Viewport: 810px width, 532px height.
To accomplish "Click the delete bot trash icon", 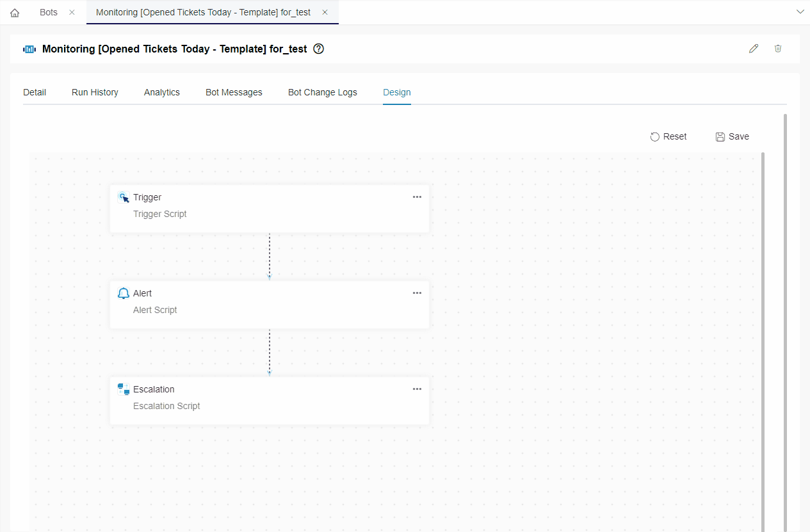I will pyautogui.click(x=778, y=48).
